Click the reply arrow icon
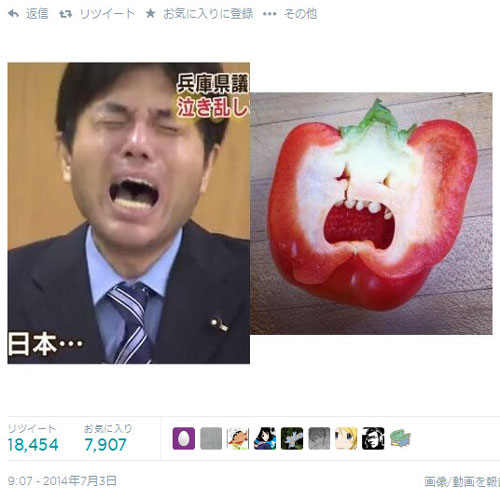Viewport: 500px width, 500px height. click(13, 14)
